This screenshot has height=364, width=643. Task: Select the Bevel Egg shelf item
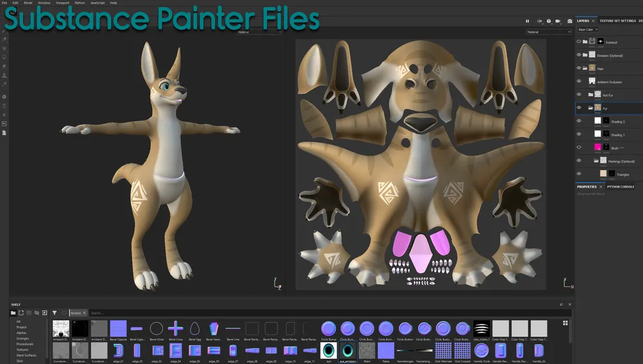(194, 329)
